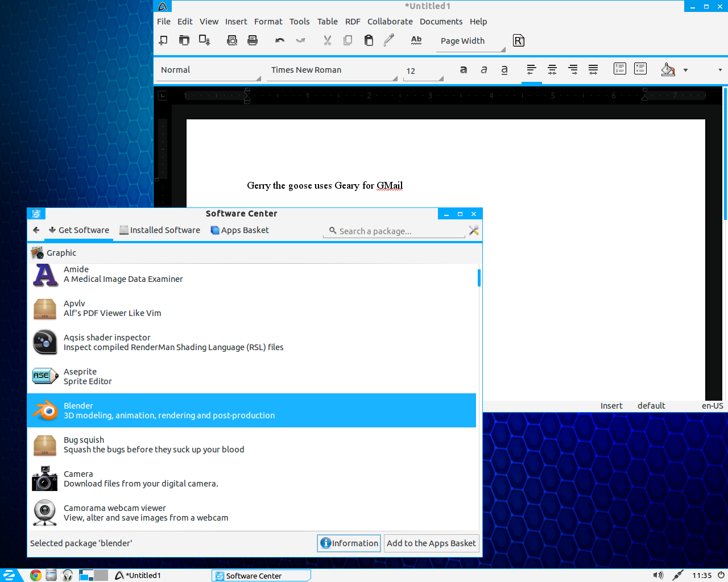The height and width of the screenshot is (582, 728).
Task: Run spell check with the Ab icon
Action: pos(416,40)
